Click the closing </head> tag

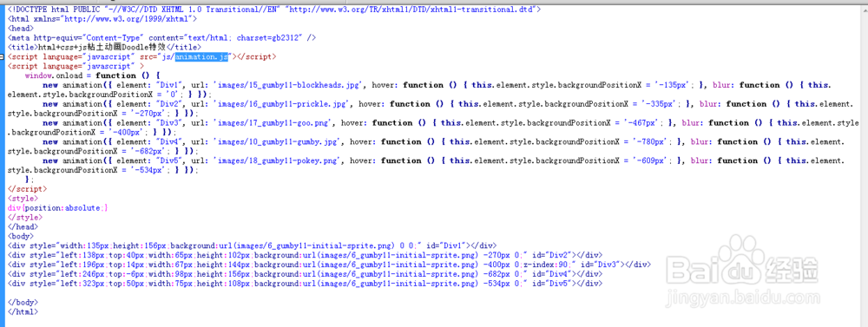click(23, 226)
